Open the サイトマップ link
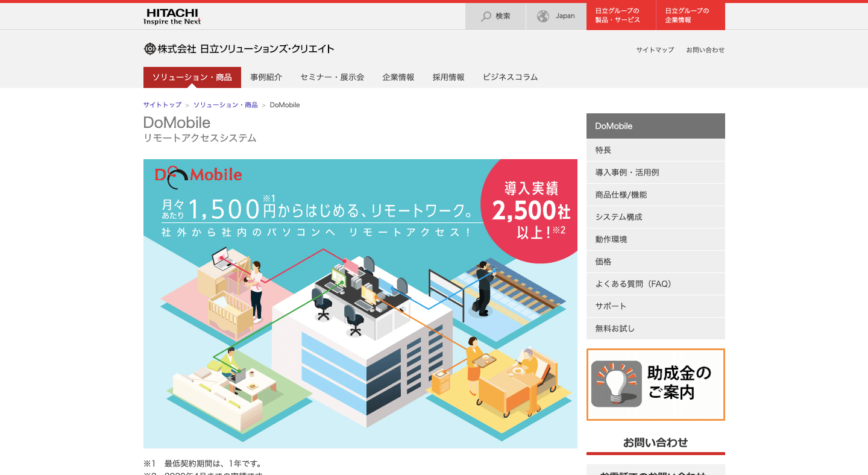868x475 pixels. coord(655,50)
